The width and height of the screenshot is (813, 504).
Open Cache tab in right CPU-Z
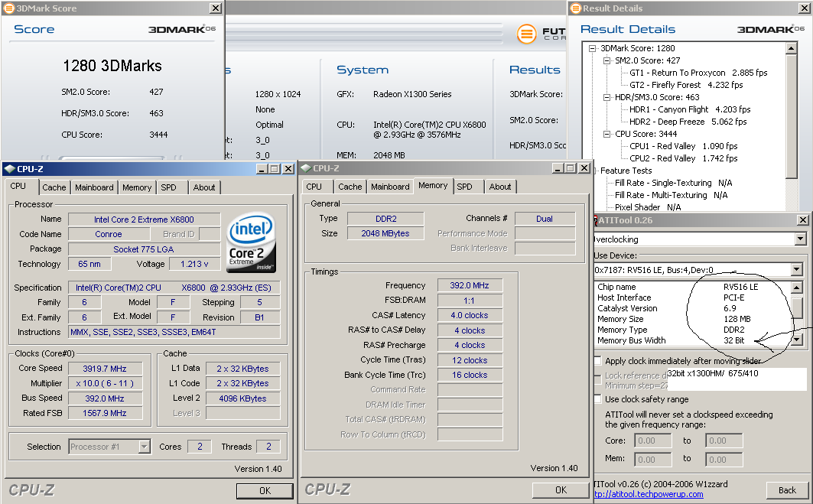pos(350,187)
